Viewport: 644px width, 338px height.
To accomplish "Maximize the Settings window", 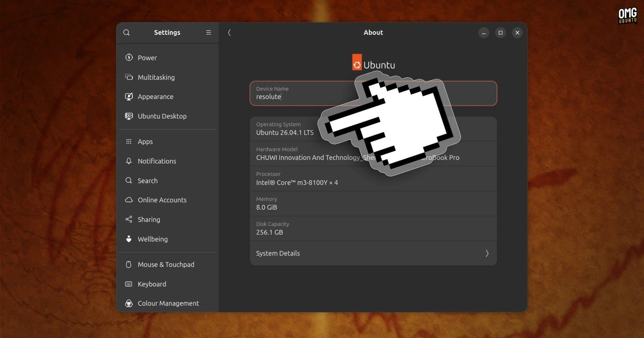I will 501,33.
